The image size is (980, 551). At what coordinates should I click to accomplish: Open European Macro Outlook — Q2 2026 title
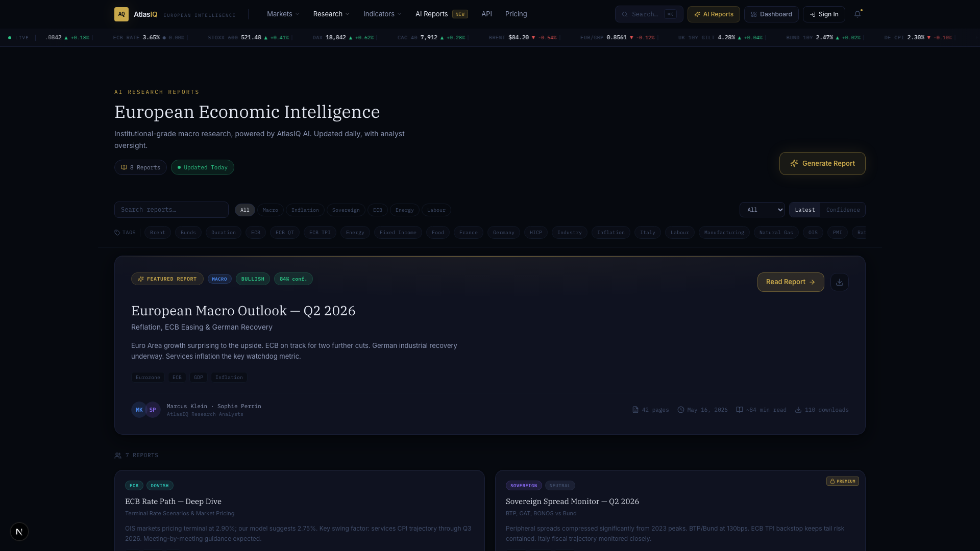coord(243,311)
